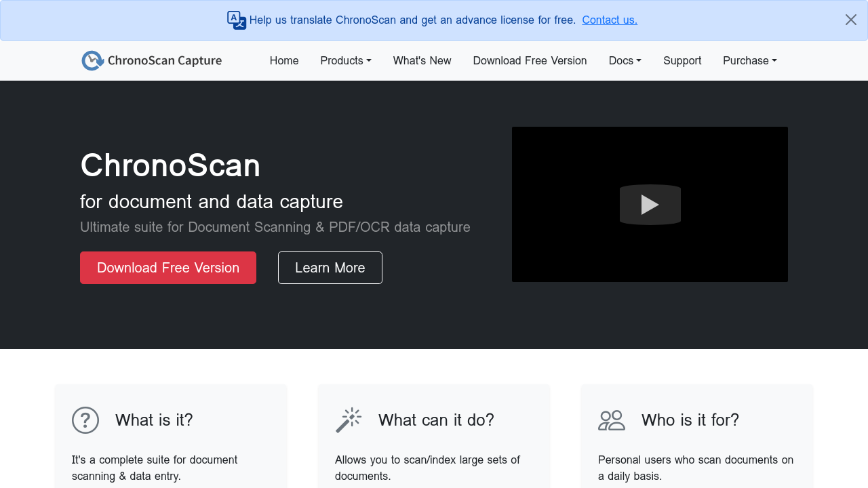Follow the Contact us link

(x=610, y=20)
